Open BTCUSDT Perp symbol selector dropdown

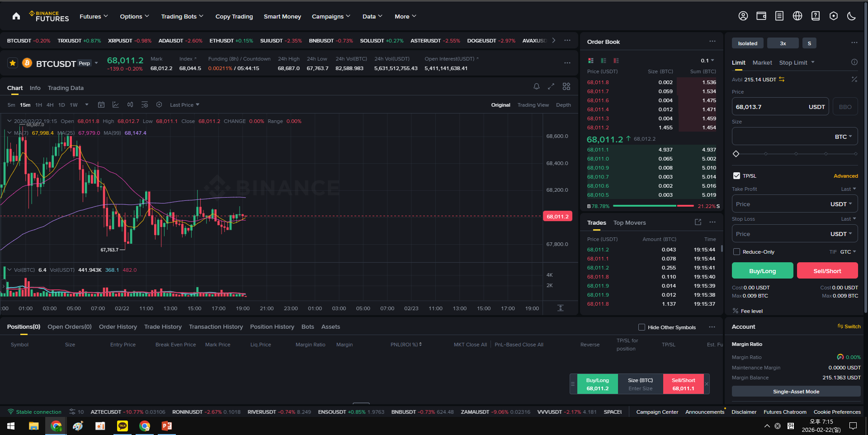click(x=96, y=63)
